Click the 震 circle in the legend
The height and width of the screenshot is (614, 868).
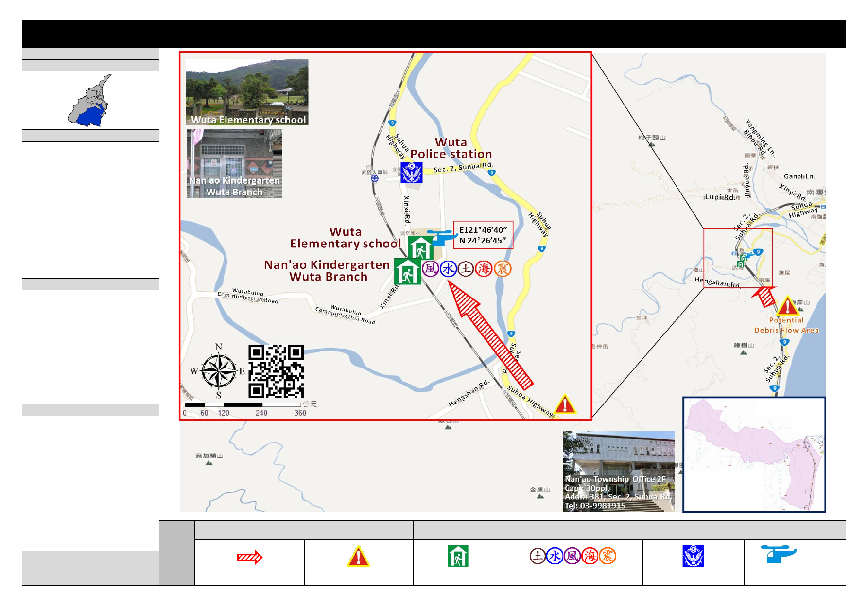pyautogui.click(x=608, y=556)
